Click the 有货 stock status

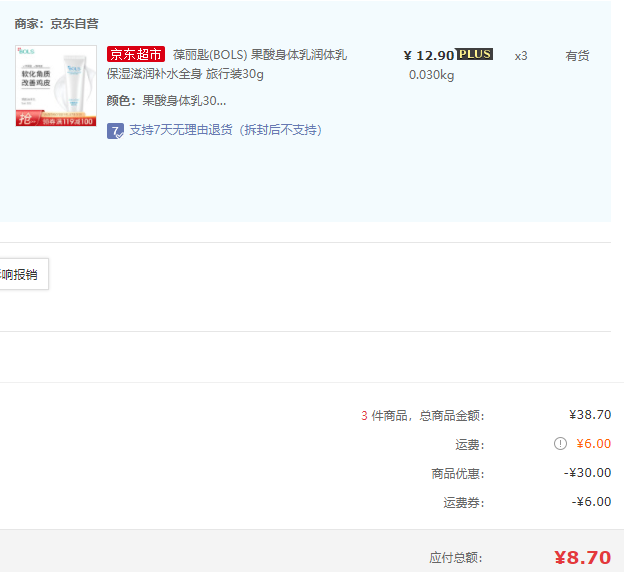[577, 56]
